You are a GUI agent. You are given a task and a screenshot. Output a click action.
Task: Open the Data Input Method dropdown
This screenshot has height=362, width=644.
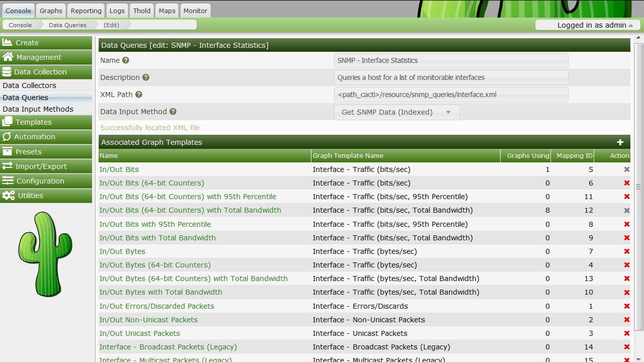pyautogui.click(x=397, y=112)
